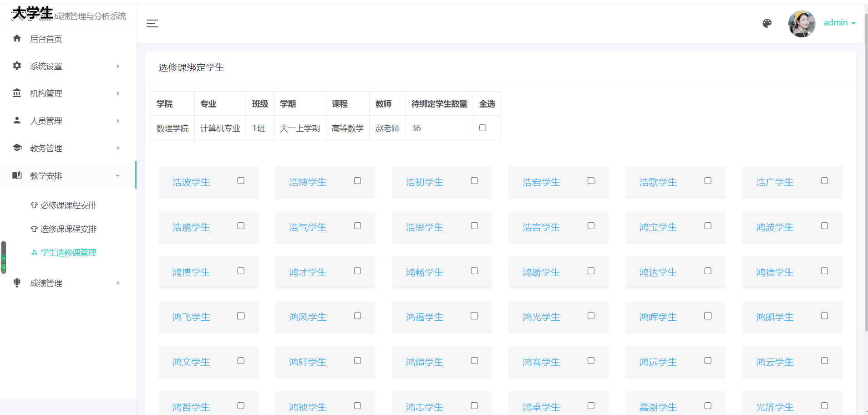This screenshot has height=415, width=868.
Task: Click the graduation cap icon beside 教务管理
Action: (x=17, y=148)
